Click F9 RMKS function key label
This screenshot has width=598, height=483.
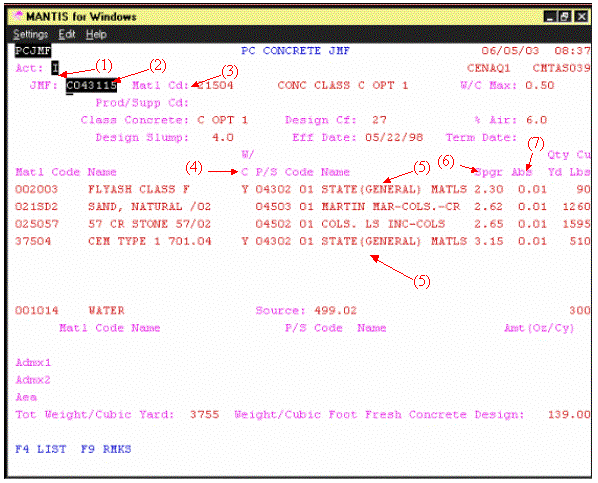coord(106,449)
